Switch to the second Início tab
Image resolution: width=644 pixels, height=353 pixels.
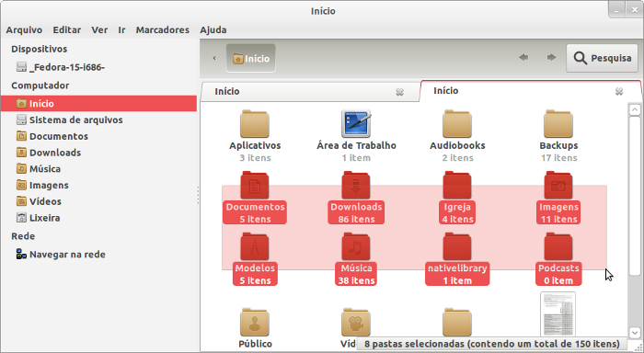(531, 91)
